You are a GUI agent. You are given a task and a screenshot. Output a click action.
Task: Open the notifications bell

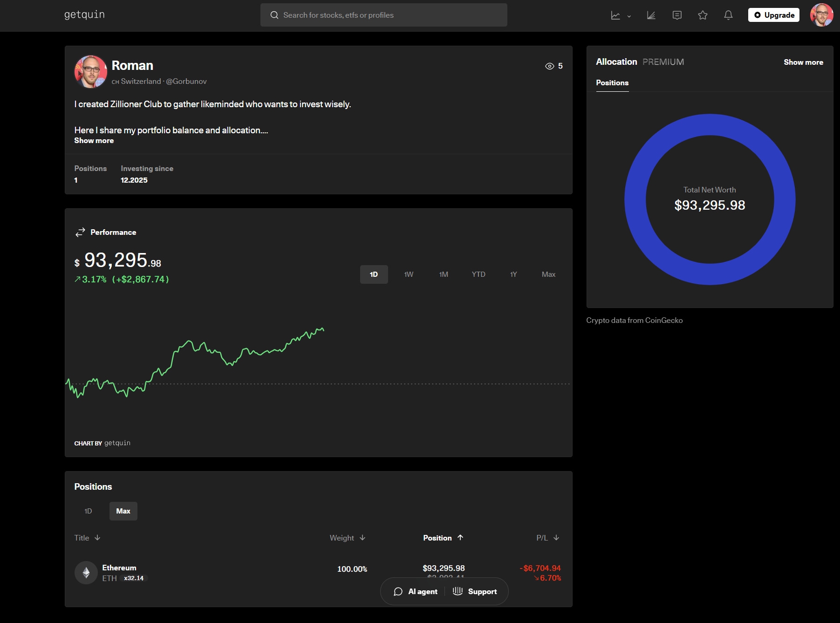[x=728, y=15]
